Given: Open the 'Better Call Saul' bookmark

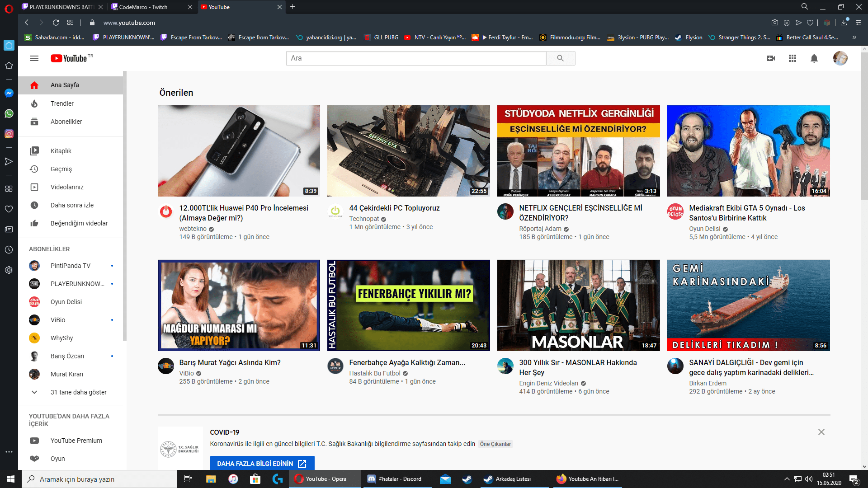Looking at the screenshot, I should pos(807,38).
